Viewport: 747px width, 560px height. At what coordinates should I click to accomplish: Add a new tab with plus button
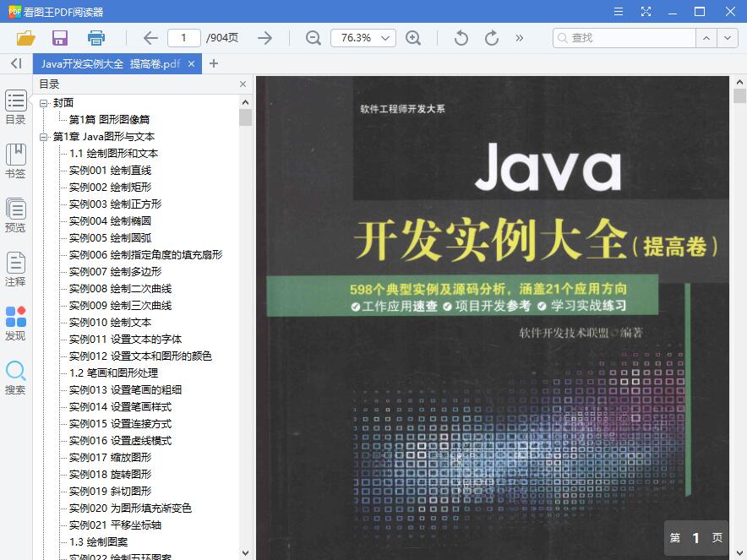[x=214, y=63]
